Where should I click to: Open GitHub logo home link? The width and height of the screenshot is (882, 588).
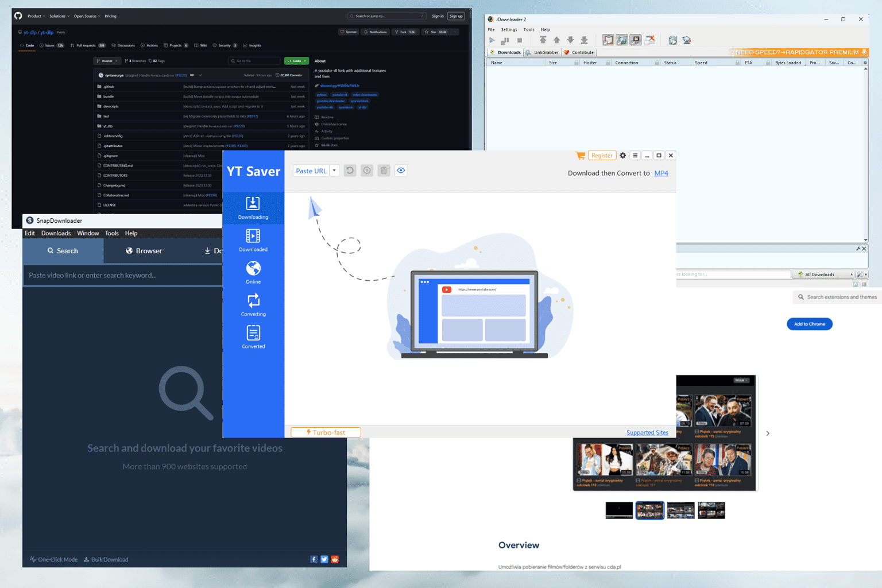18,16
